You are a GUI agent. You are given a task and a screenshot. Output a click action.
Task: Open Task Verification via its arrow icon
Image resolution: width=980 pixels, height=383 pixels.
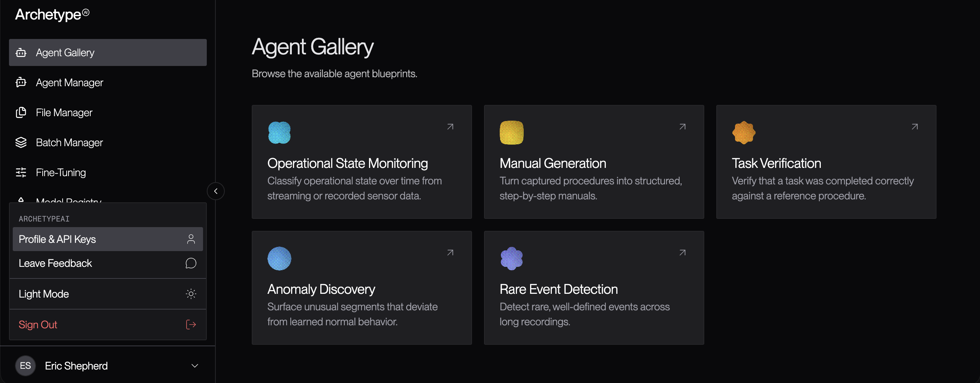click(914, 127)
